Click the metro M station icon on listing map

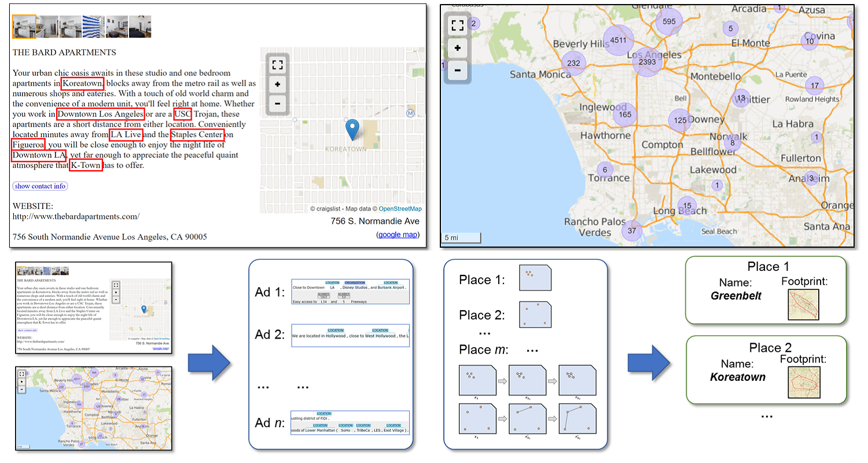click(411, 113)
